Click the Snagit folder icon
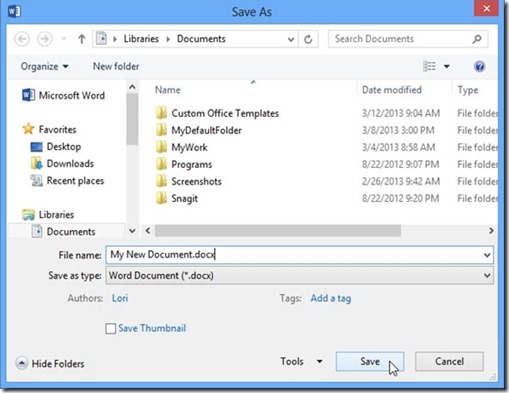Viewport: 509px width, 393px height. (x=161, y=198)
